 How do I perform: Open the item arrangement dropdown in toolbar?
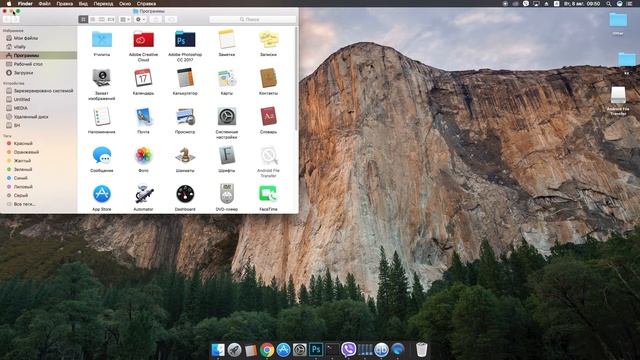[x=125, y=19]
